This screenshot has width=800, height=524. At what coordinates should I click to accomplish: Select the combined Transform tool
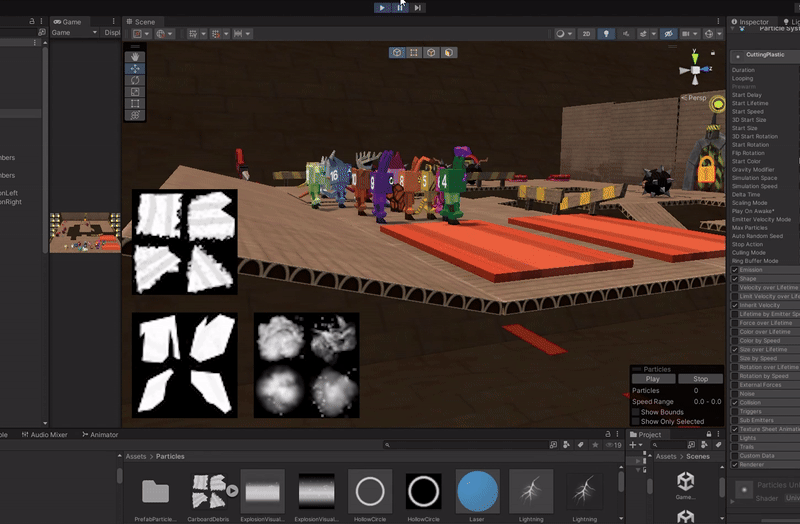[135, 115]
